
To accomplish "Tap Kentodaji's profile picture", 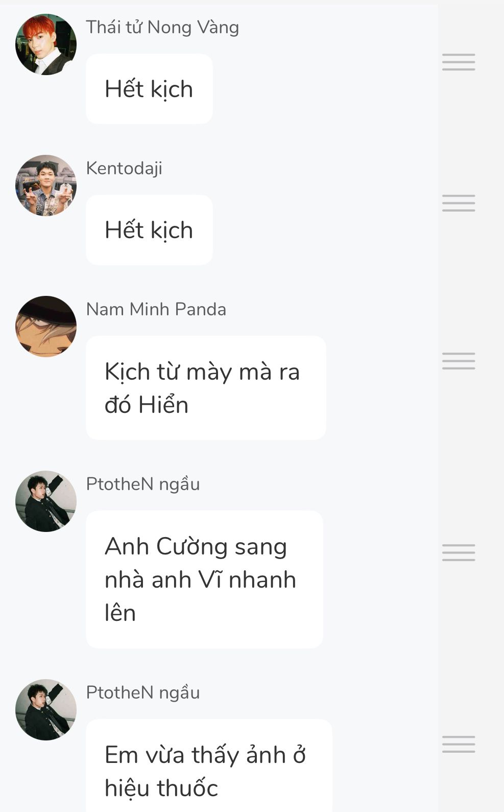I will coord(46,185).
